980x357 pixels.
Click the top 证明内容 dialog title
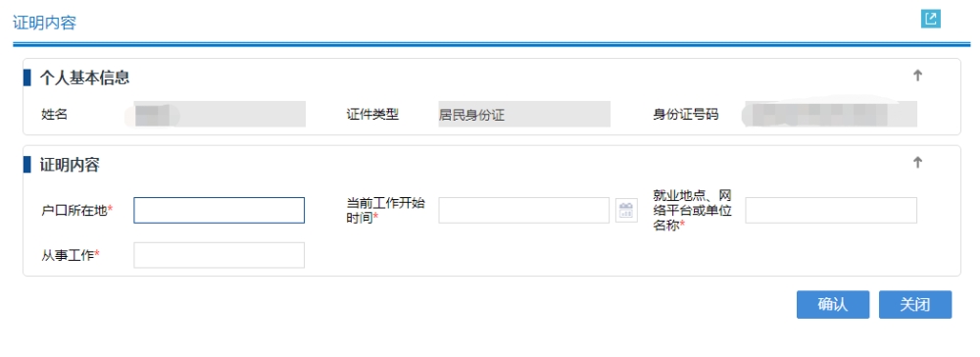click(44, 24)
